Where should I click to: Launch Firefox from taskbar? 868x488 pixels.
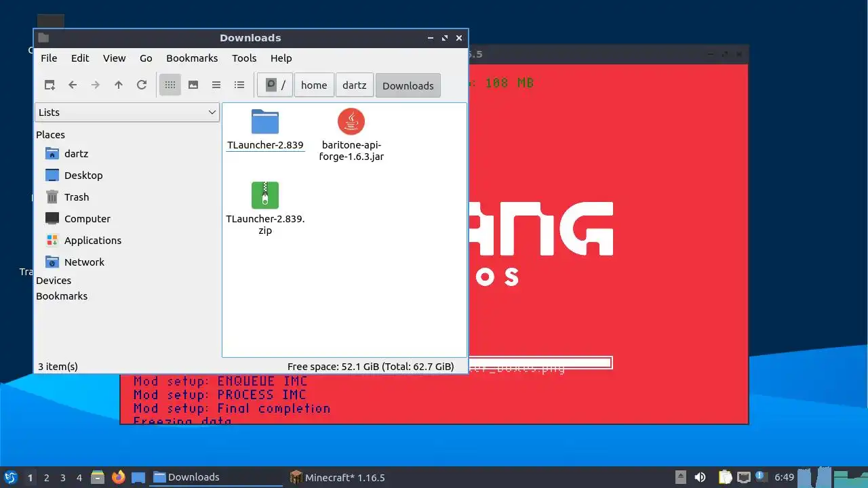point(118,477)
